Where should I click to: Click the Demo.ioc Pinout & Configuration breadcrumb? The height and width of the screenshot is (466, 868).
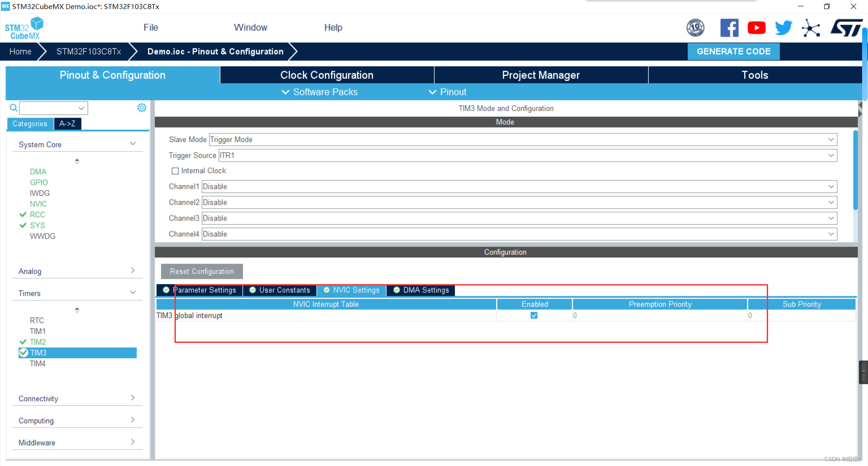[215, 52]
